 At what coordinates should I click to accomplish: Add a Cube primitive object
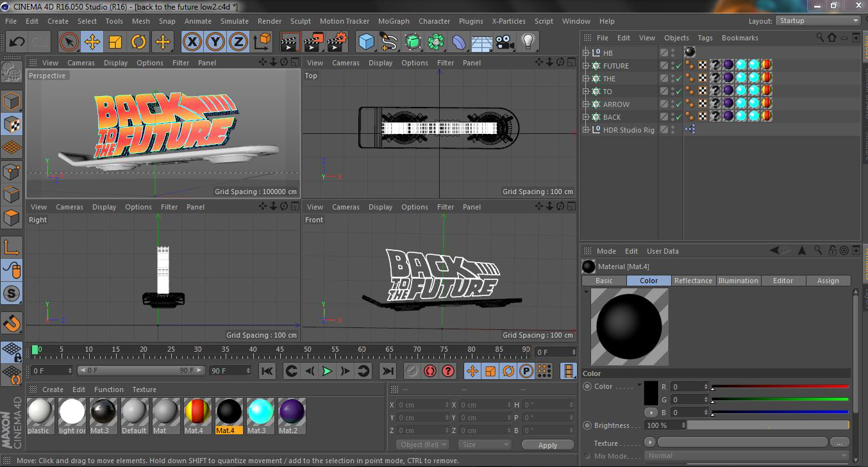(x=366, y=42)
